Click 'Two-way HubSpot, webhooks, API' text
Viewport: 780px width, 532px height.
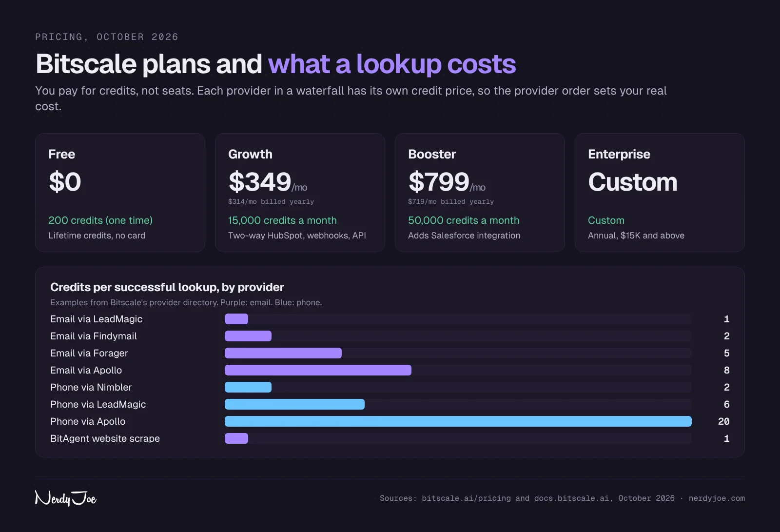pos(297,236)
